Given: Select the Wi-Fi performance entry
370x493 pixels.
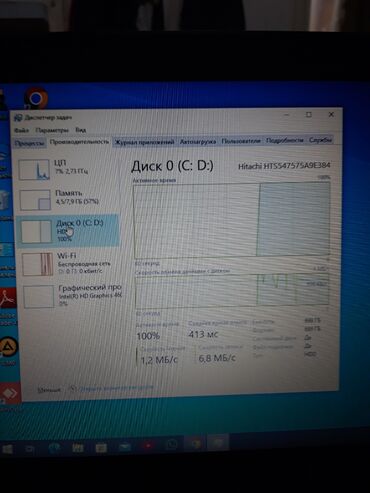Looking at the screenshot, I should [69, 263].
